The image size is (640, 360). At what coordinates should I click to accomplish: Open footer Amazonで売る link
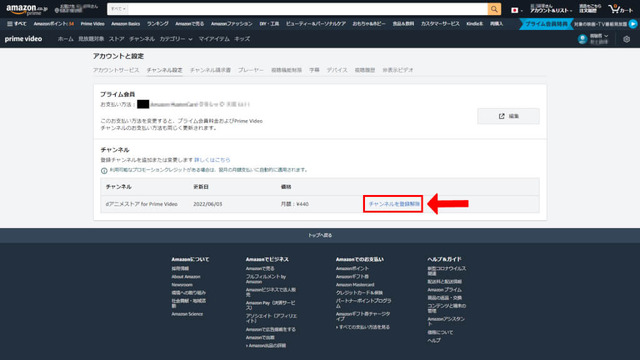(x=260, y=269)
